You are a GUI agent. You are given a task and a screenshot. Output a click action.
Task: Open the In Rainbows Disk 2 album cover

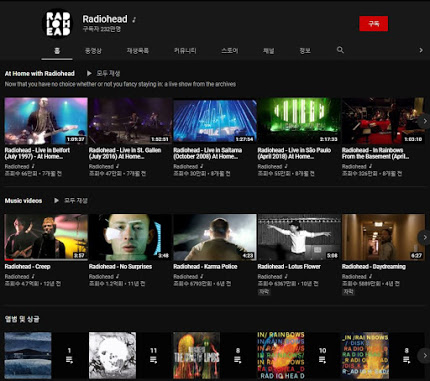tap(365, 355)
